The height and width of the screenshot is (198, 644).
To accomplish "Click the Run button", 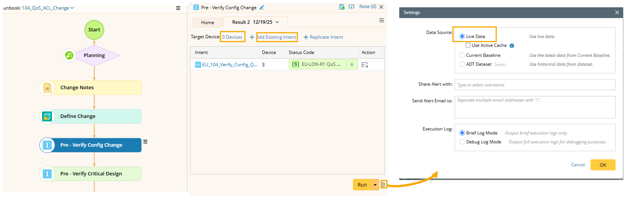I will pyautogui.click(x=362, y=185).
